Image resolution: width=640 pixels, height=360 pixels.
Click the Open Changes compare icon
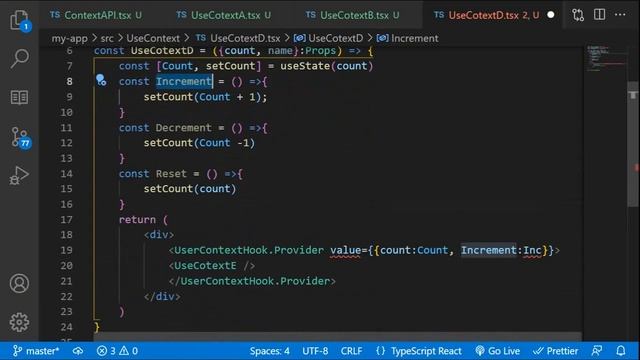[578, 15]
